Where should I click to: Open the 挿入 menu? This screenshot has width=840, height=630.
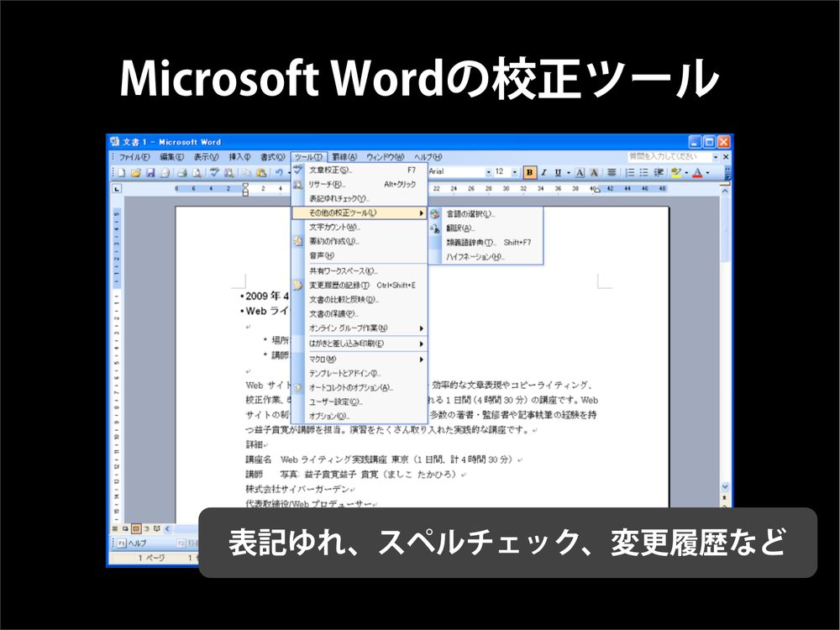click(239, 157)
